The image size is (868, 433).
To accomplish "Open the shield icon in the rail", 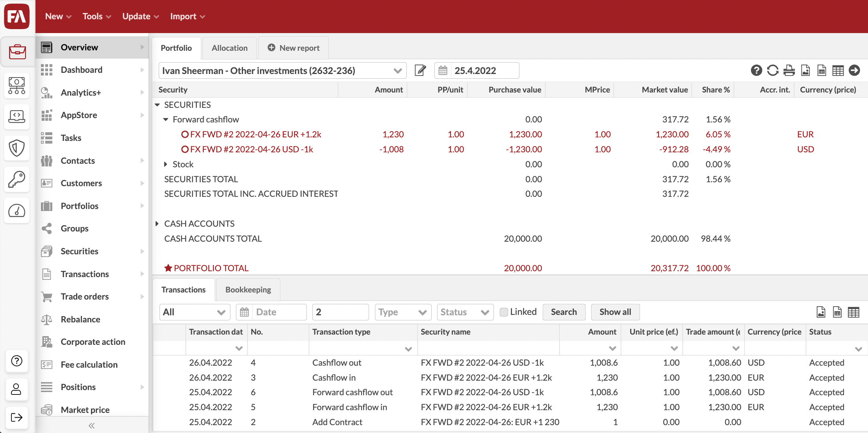I will (17, 148).
